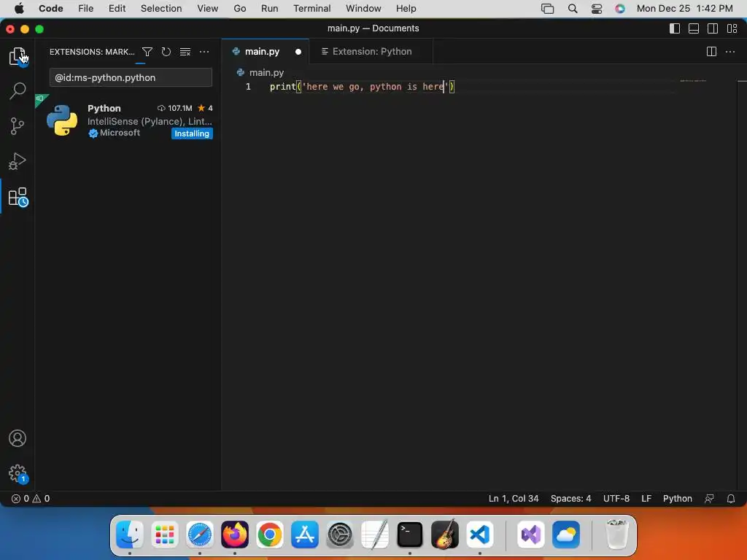Screen dimensions: 747x560
Task: Open Control Center in menu bar
Action: point(597,9)
